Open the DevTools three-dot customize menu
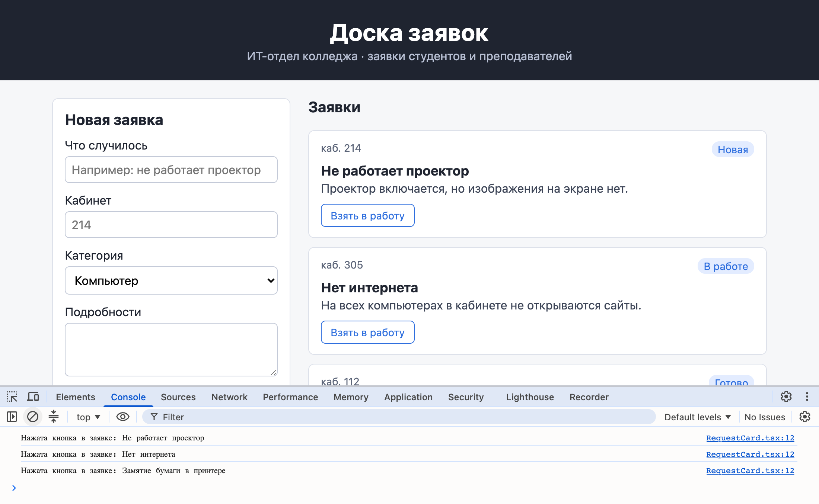This screenshot has width=819, height=504. pos(807,397)
